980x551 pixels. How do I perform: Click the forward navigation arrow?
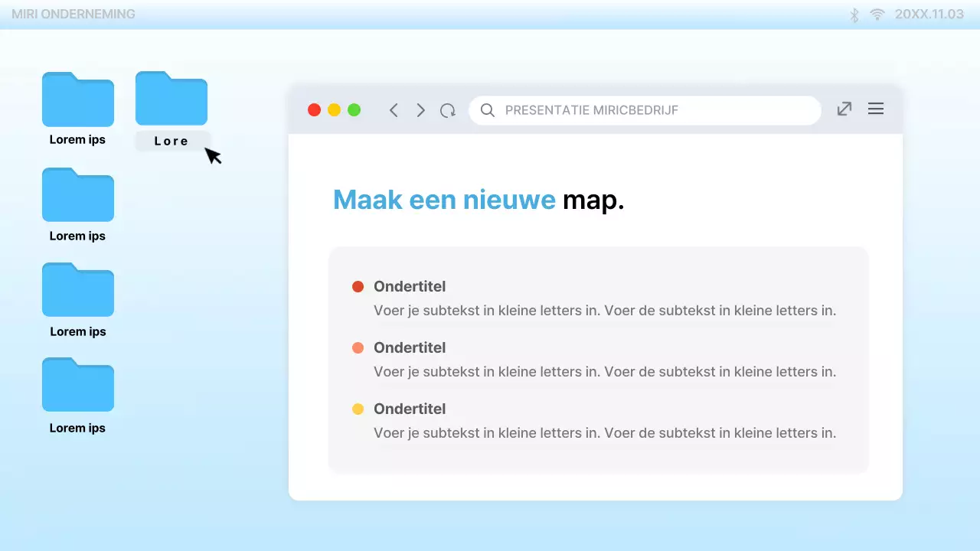click(x=420, y=110)
